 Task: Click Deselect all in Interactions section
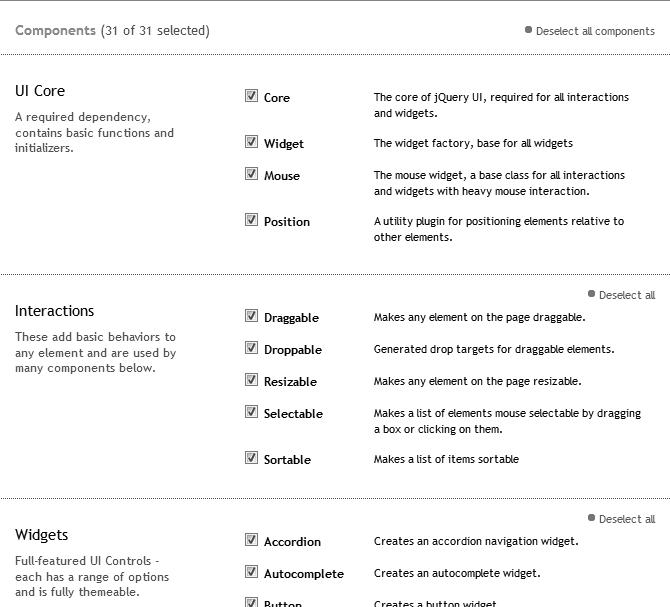click(x=627, y=295)
